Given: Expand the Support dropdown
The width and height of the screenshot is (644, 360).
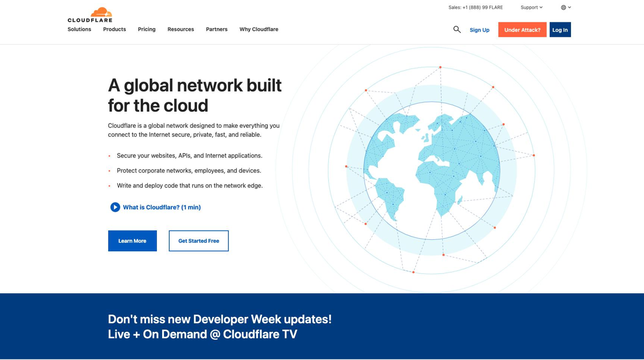Looking at the screenshot, I should (x=531, y=7).
